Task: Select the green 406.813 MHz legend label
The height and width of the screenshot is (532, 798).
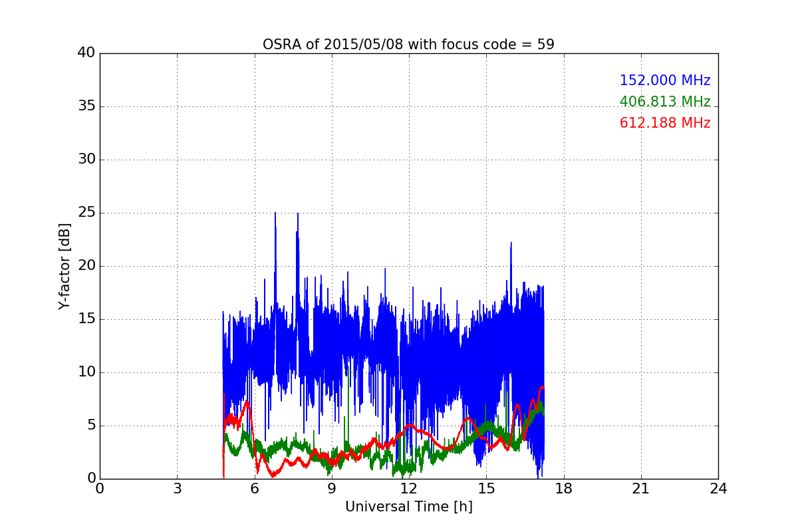Action: 665,102
